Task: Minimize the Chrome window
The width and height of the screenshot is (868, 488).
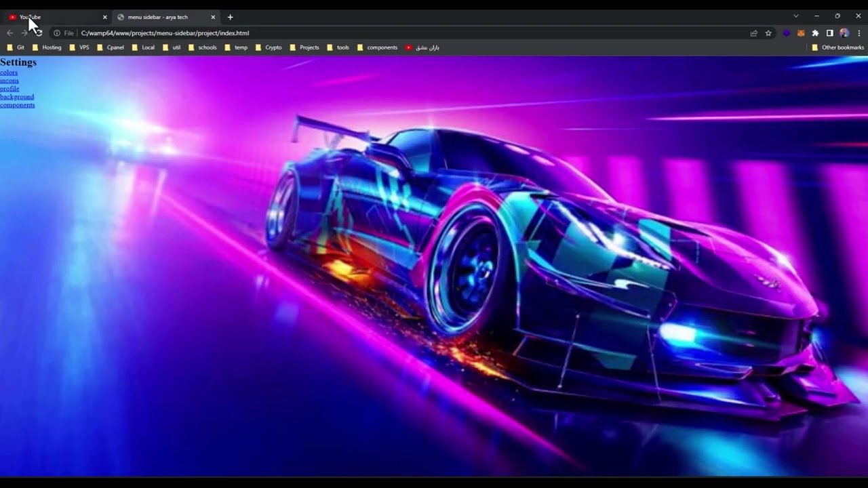Action: [816, 16]
